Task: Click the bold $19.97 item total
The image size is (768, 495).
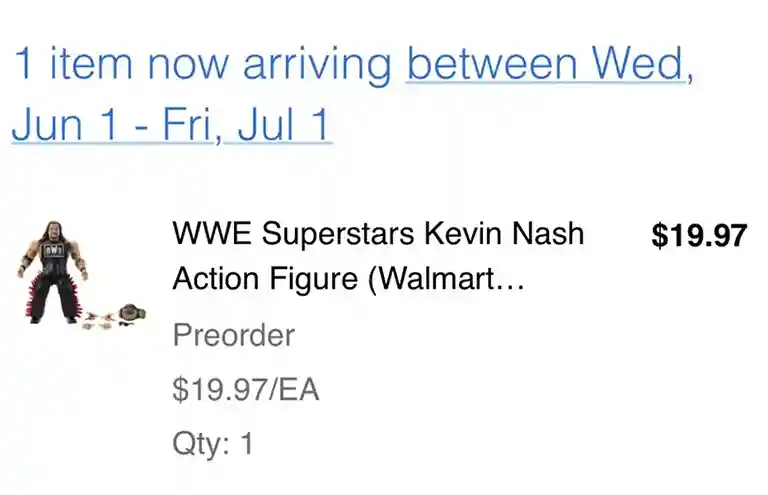Action: (x=698, y=236)
